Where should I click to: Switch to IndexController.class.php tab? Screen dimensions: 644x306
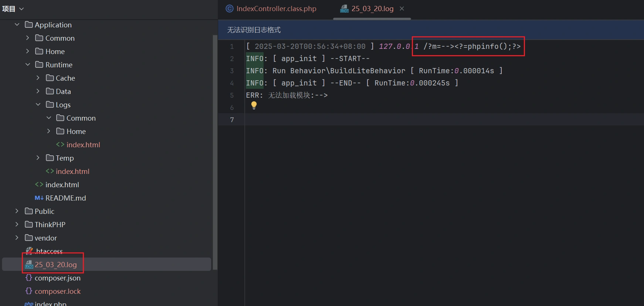(x=276, y=9)
